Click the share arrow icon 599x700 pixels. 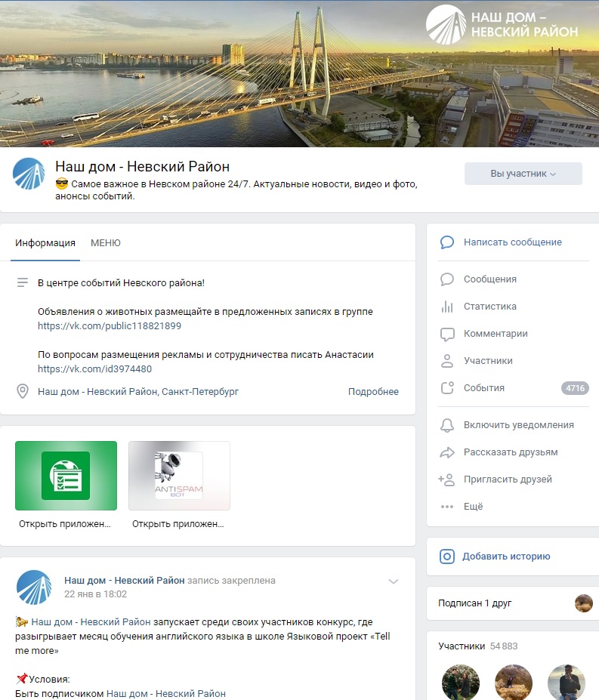click(447, 452)
